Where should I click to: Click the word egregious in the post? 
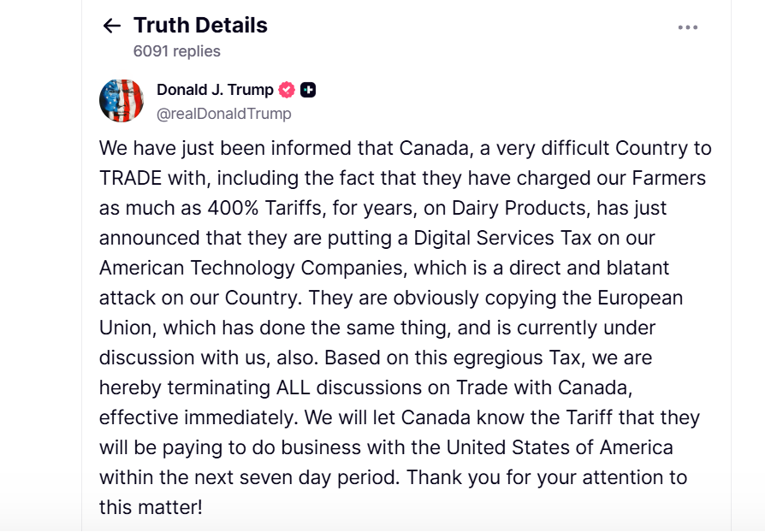tap(498, 358)
